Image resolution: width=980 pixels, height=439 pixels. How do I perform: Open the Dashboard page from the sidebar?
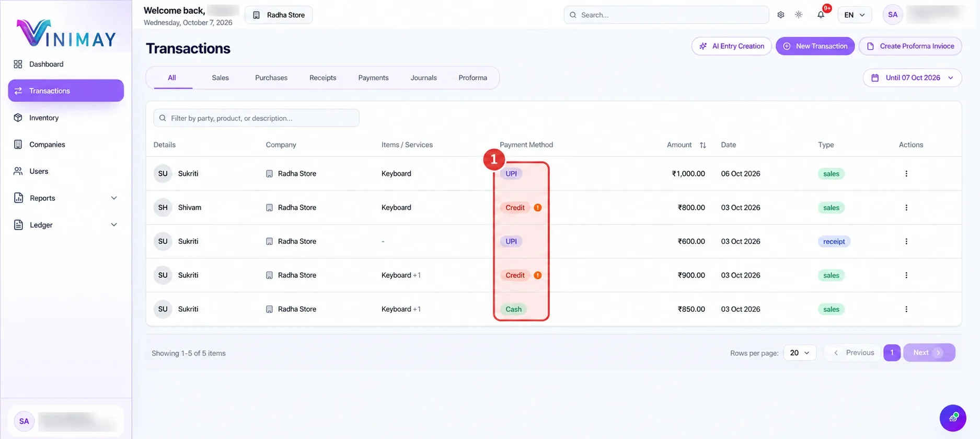point(66,64)
